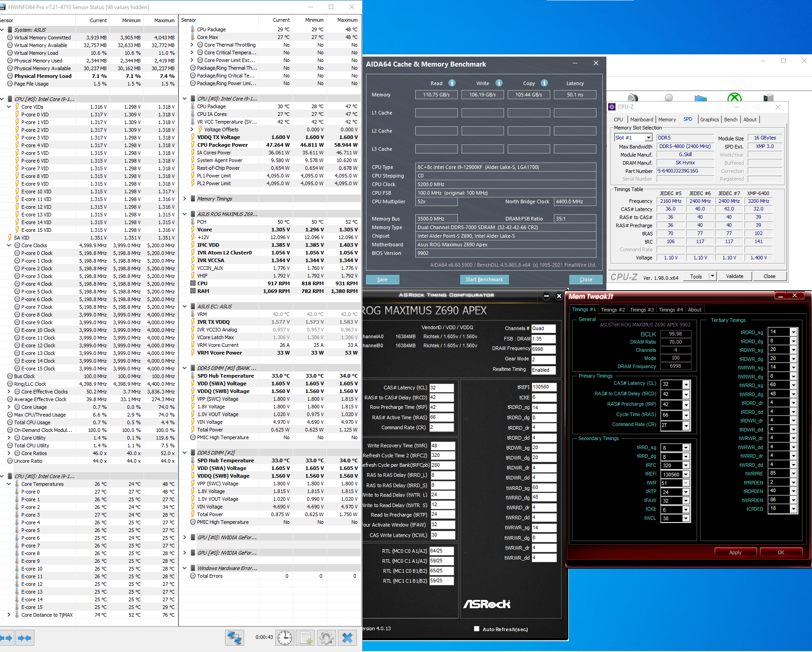Open the Graphics tab in CPU-Z
The image size is (812, 652).
709,120
